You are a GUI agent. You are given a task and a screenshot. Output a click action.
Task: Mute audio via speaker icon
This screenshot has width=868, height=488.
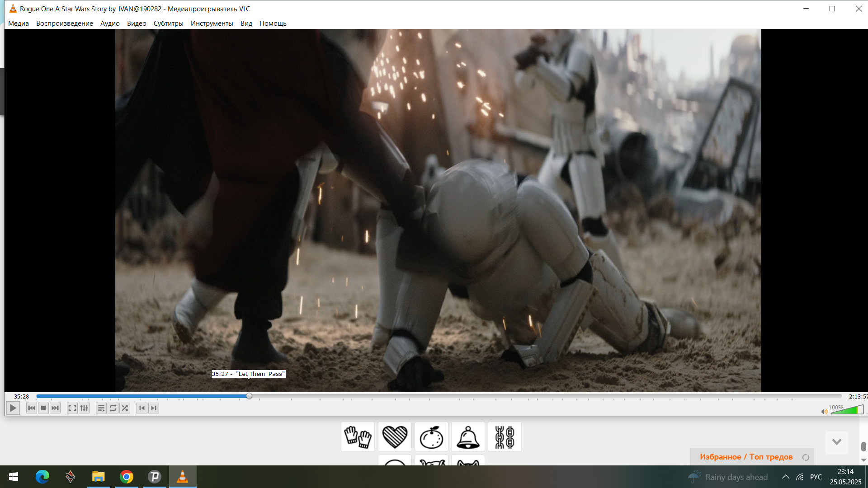click(x=824, y=411)
